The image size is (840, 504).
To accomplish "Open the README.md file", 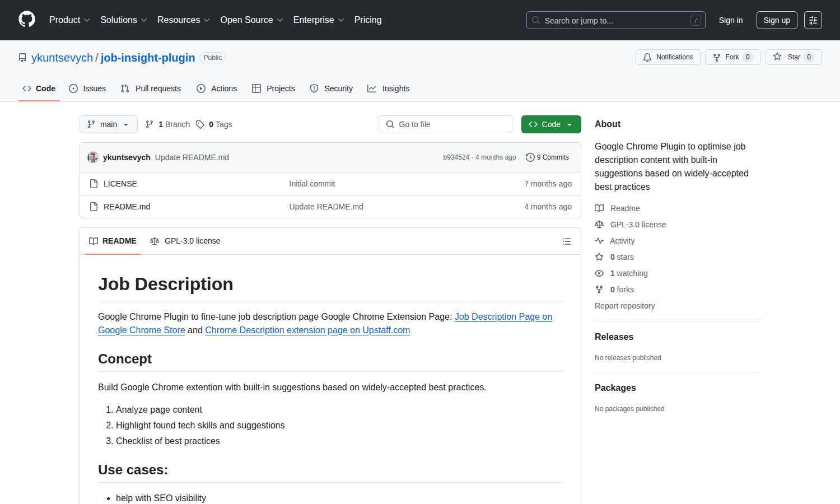I will pos(127,207).
